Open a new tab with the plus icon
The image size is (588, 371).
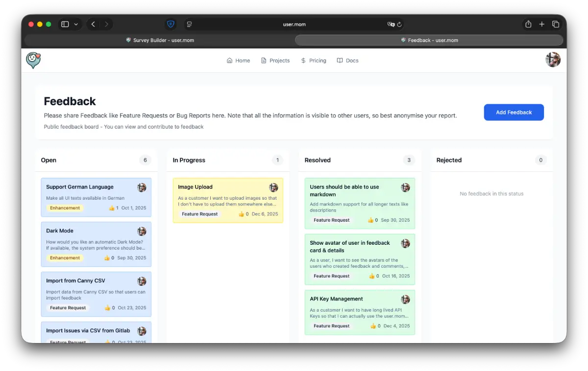(x=542, y=24)
